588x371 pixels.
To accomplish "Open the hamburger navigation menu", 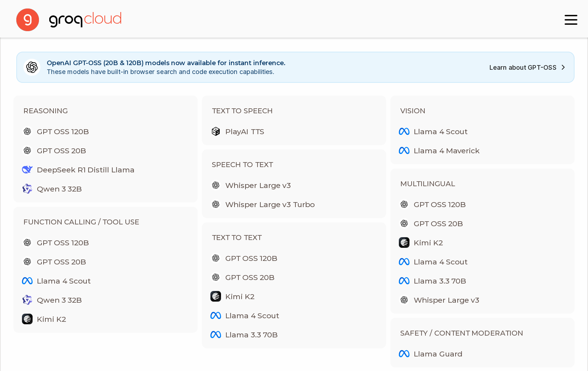I will coord(571,20).
